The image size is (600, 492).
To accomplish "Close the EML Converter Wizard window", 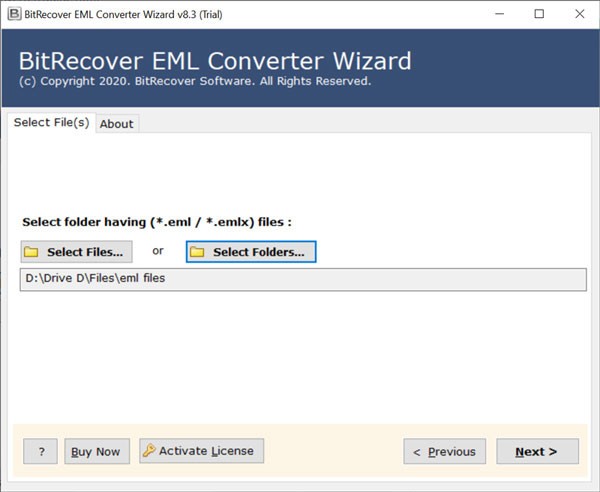I will (x=578, y=14).
